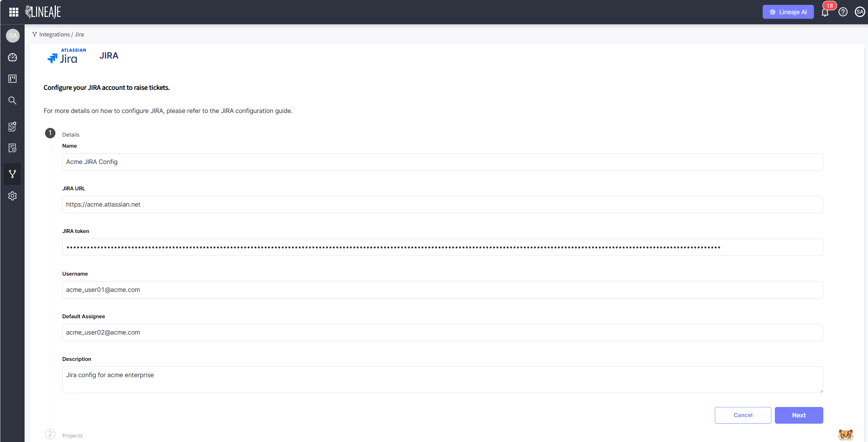The image size is (868, 442).
Task: Go to Integrations breadcrumb link
Action: point(54,34)
